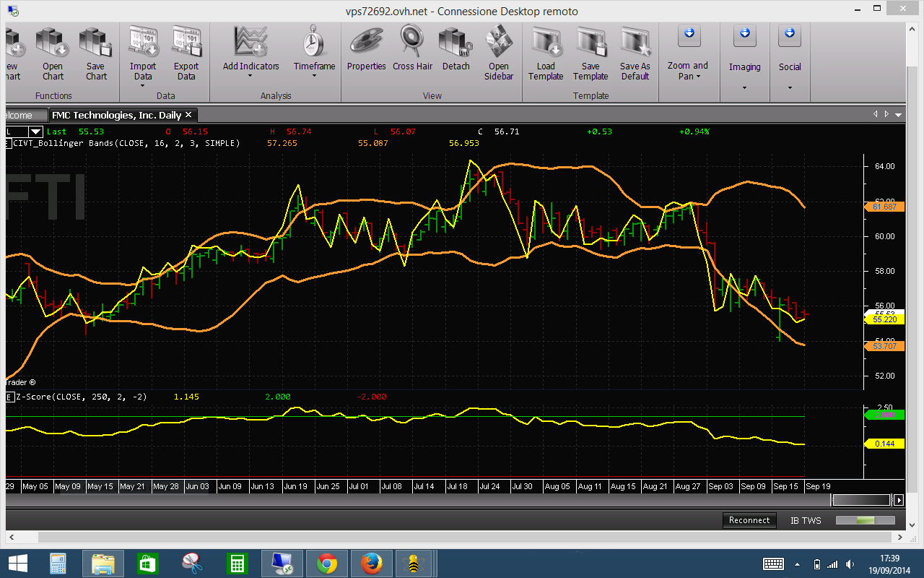
Task: Activate the Cross Hair tool
Action: (x=412, y=49)
